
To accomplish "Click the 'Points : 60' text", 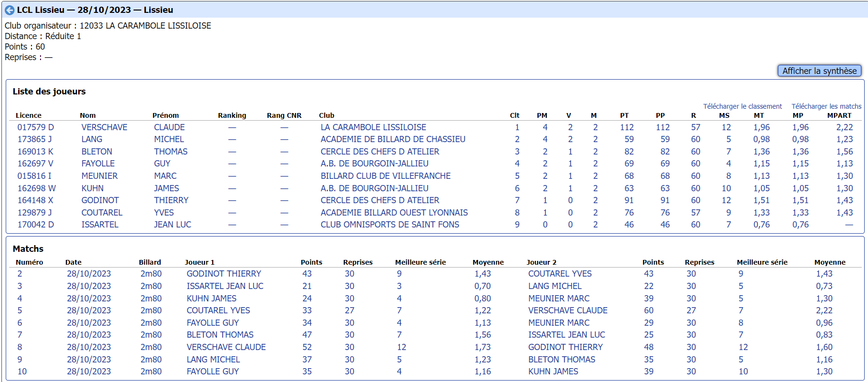I will click(25, 47).
